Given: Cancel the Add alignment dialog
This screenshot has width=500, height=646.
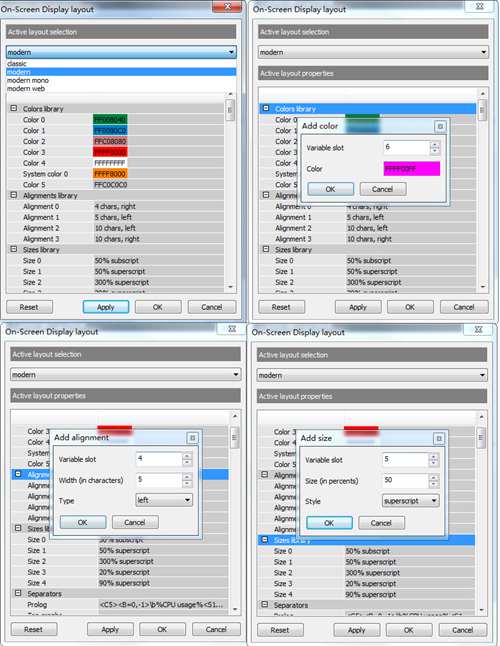Looking at the screenshot, I should (x=135, y=522).
